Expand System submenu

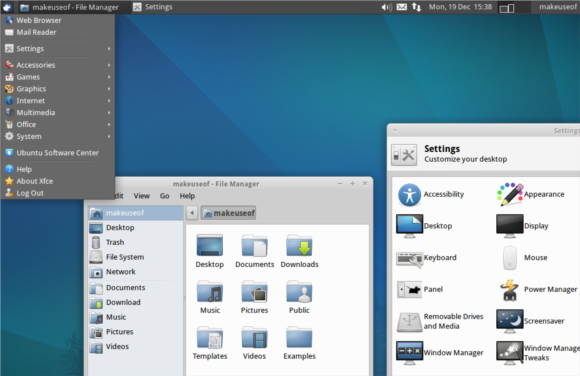58,136
